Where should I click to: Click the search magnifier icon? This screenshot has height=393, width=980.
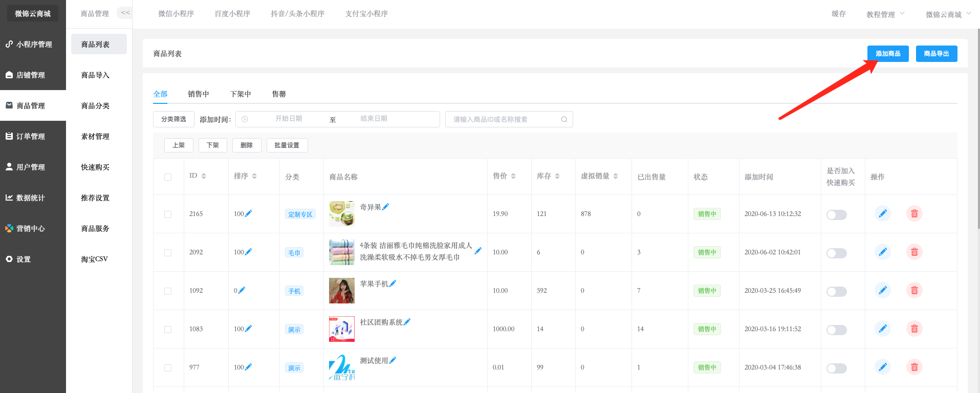coord(564,119)
